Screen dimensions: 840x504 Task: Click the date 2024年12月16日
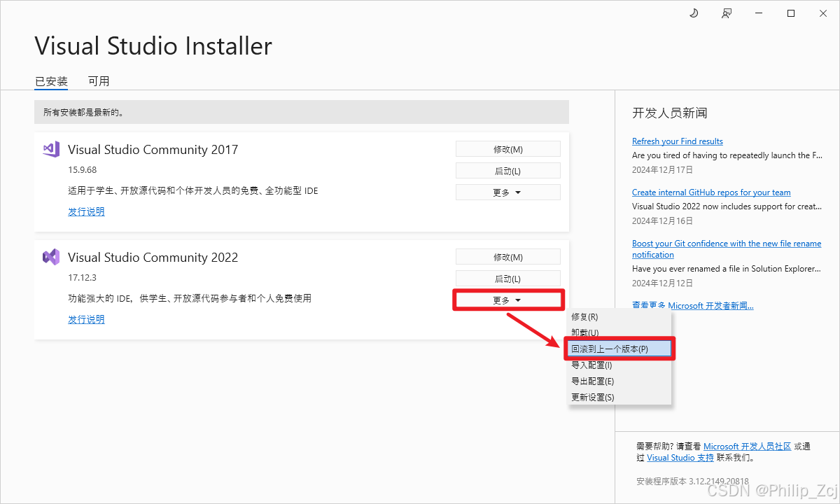pyautogui.click(x=662, y=221)
